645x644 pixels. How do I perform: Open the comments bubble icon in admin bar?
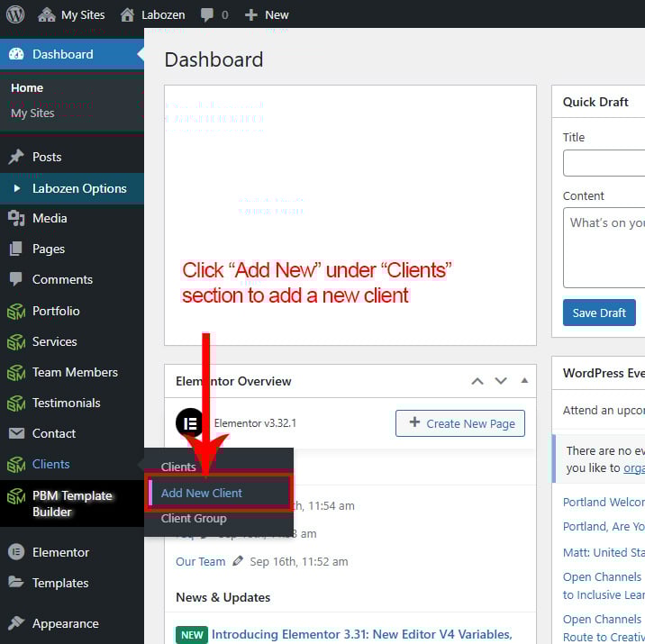[x=207, y=14]
